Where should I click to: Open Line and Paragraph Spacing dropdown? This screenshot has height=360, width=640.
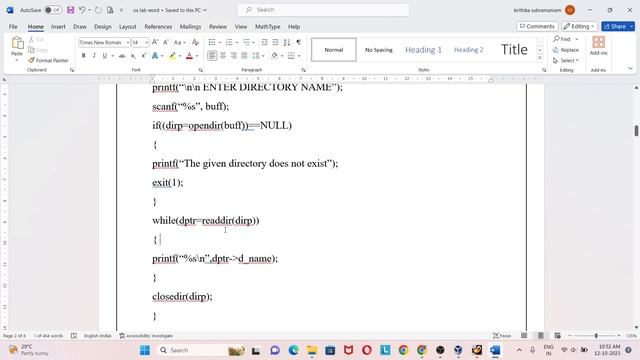pos(258,56)
